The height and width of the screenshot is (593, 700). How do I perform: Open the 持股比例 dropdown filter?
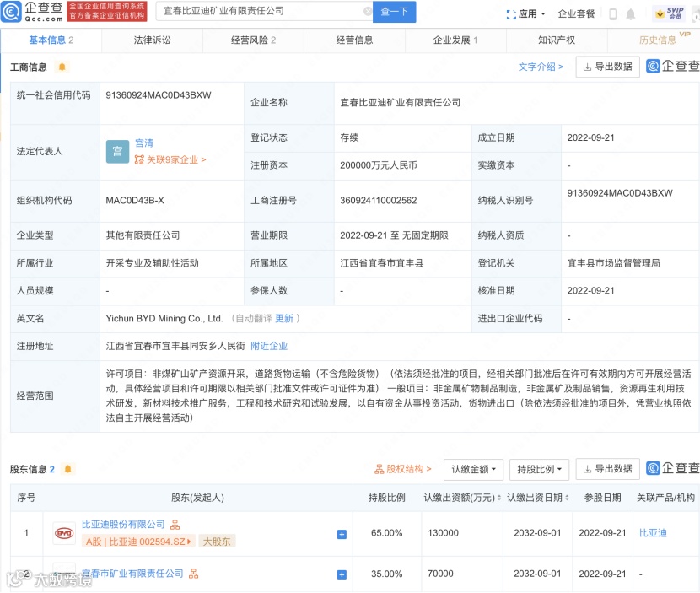[x=539, y=469]
